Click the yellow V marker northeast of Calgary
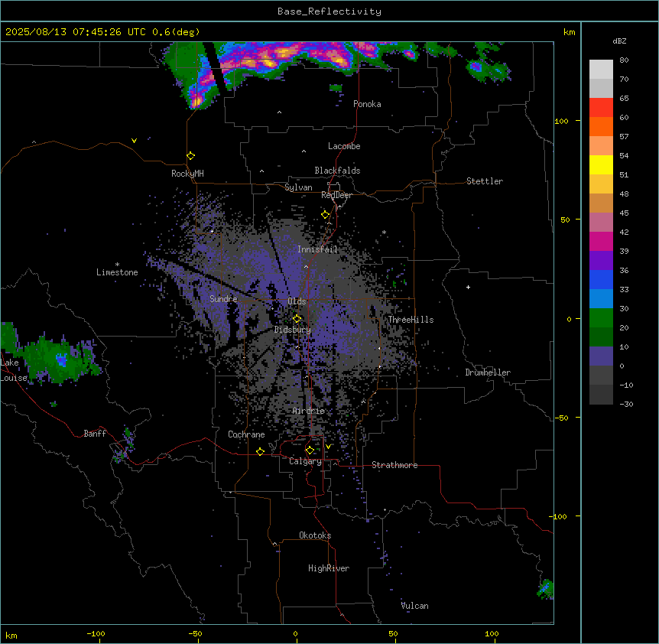The image size is (659, 644). pyautogui.click(x=328, y=447)
